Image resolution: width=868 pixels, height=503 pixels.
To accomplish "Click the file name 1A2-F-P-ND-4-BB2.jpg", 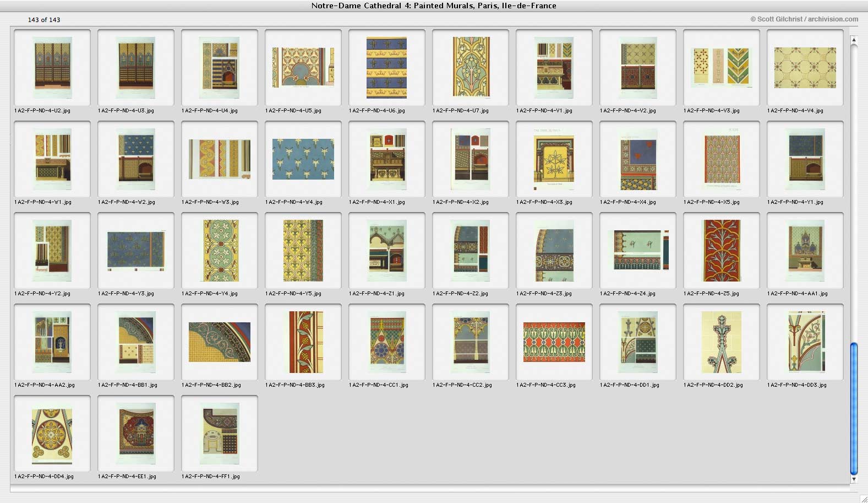I will 211,385.
